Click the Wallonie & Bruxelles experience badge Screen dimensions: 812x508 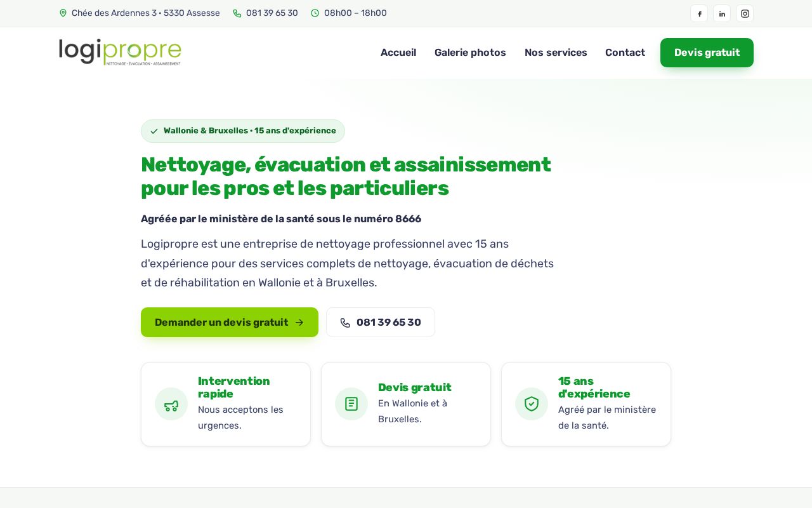(x=243, y=131)
